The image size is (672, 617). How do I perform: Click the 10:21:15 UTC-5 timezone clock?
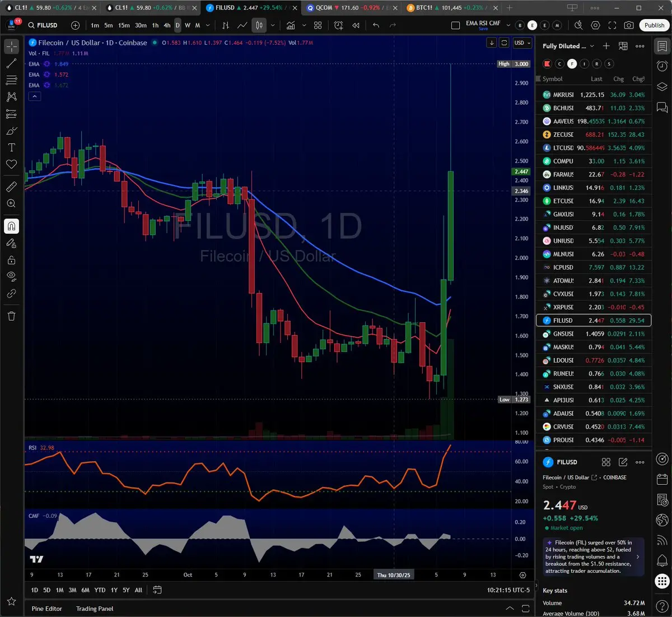pyautogui.click(x=508, y=590)
